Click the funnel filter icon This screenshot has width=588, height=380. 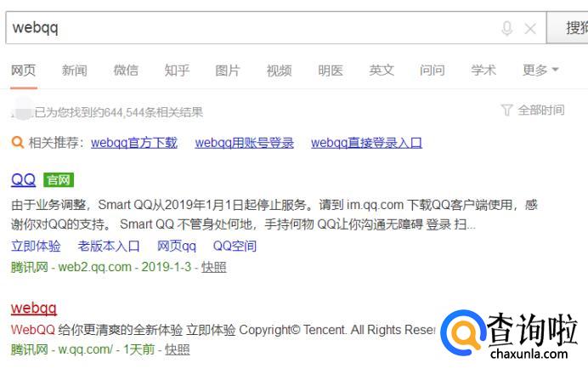point(506,110)
